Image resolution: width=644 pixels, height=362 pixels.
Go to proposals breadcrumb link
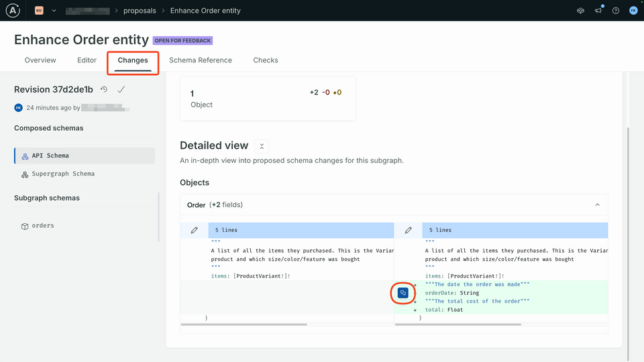(x=140, y=11)
